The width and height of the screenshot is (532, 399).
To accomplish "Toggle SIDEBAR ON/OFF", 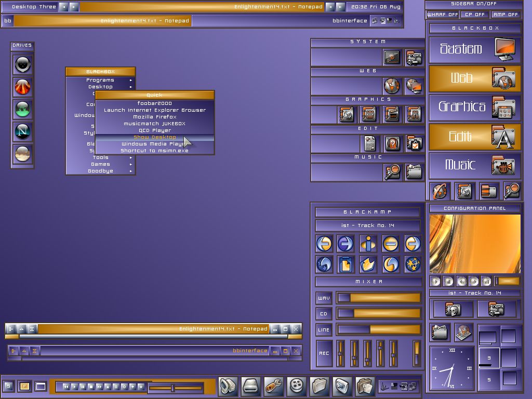I will tap(473, 4).
